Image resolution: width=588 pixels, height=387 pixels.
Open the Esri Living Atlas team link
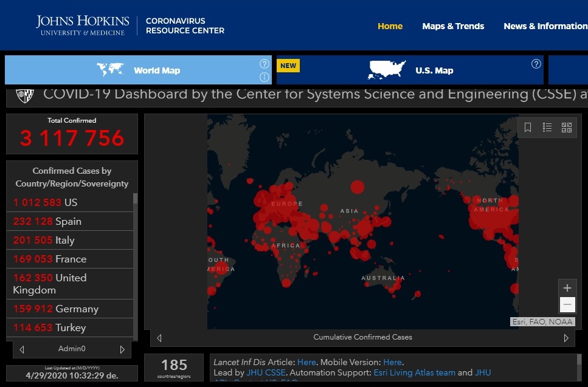pos(414,373)
